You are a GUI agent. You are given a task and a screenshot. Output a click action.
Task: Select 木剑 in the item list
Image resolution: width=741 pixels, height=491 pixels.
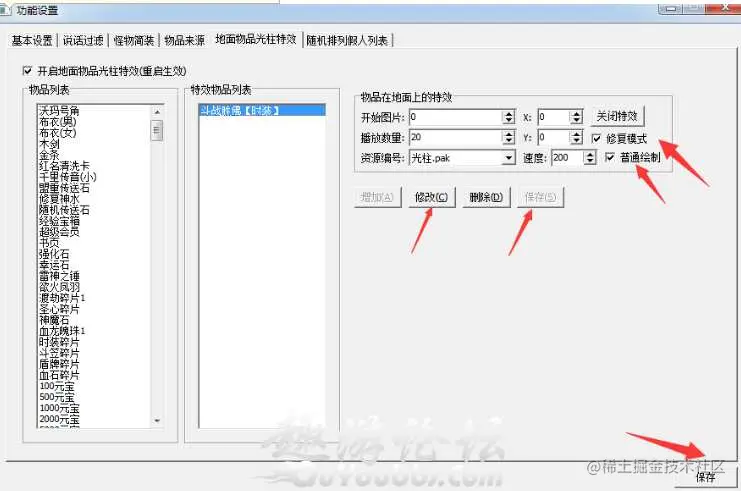pyautogui.click(x=49, y=144)
